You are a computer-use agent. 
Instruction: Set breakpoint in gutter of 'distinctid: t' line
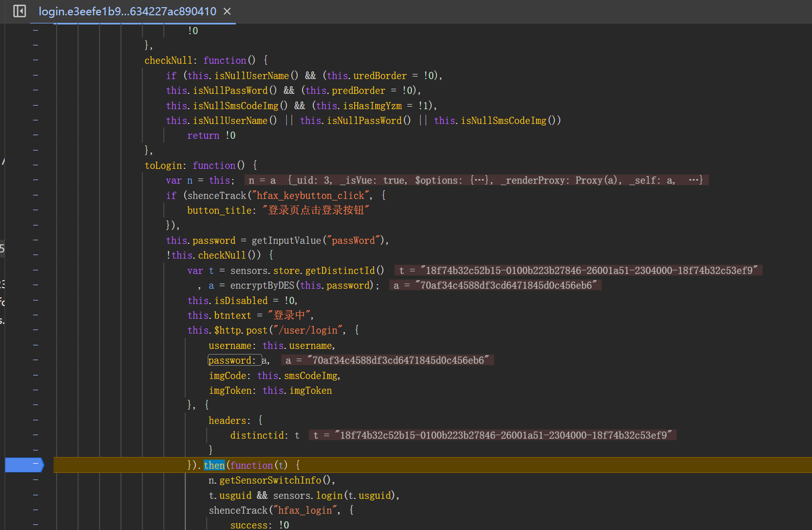(x=36, y=435)
